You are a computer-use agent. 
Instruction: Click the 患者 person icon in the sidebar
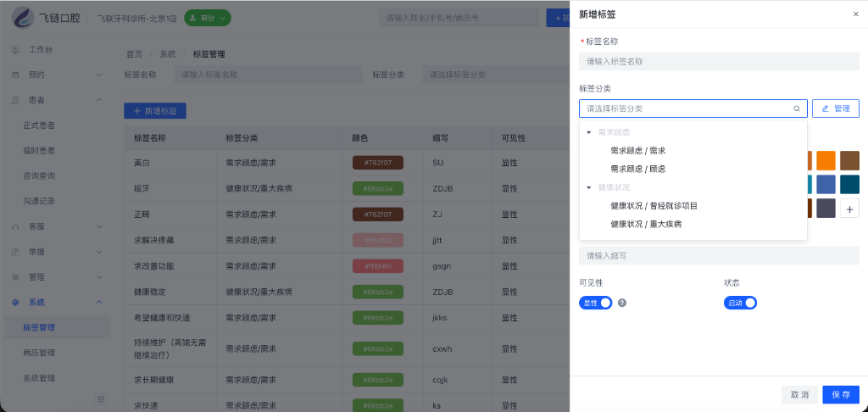(x=15, y=100)
